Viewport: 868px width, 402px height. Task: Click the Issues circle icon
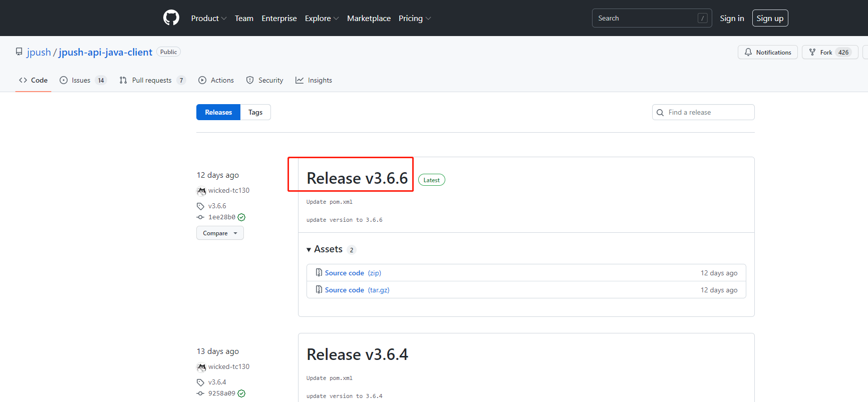point(64,80)
